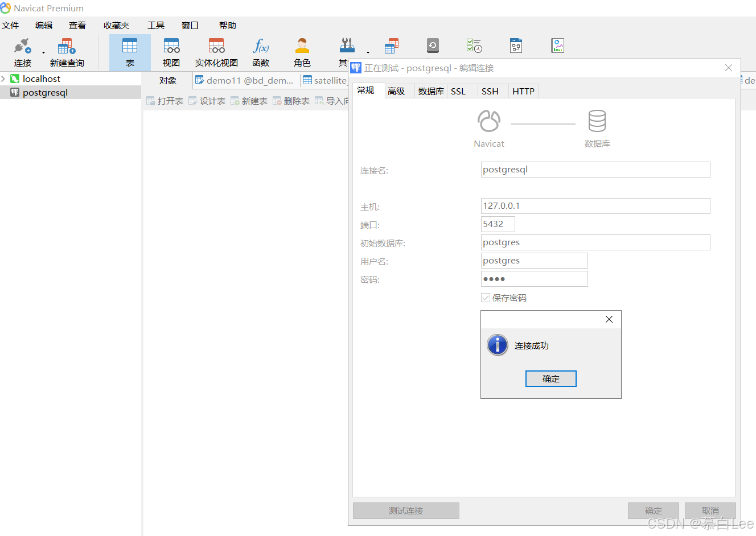Open the 收藏夹 (Favorites) menu
The image size is (756, 536).
coord(116,25)
